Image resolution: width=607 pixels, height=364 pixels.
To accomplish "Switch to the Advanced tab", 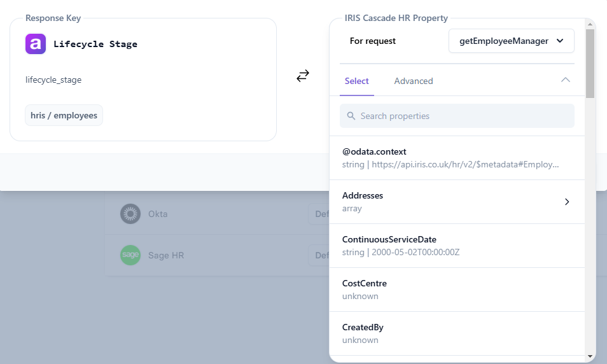I will point(414,81).
